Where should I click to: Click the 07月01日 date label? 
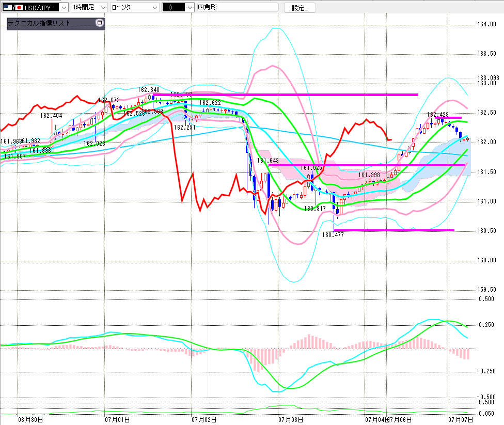pos(117,419)
